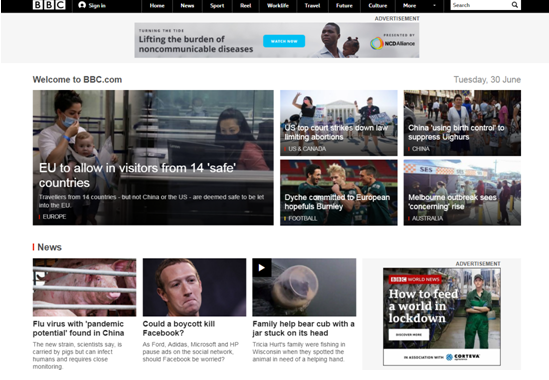
Task: Open the Culture menu item
Action: pyautogui.click(x=378, y=6)
